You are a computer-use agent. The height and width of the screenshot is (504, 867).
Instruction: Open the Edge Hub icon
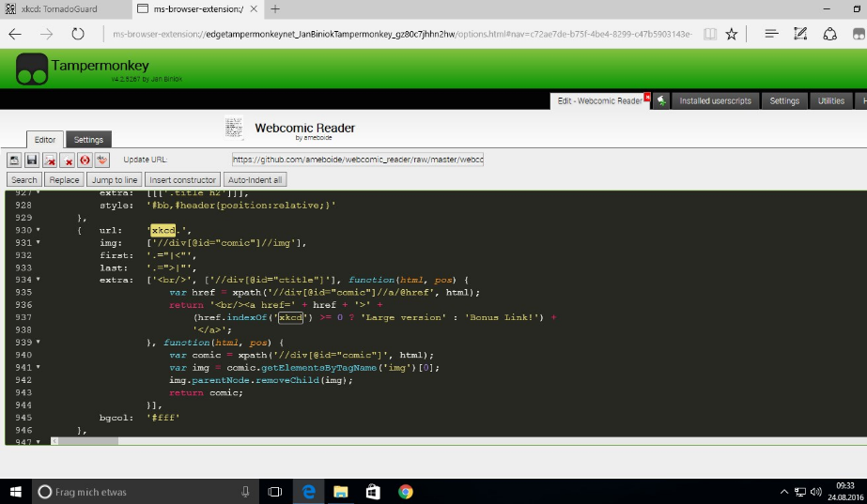tap(771, 35)
